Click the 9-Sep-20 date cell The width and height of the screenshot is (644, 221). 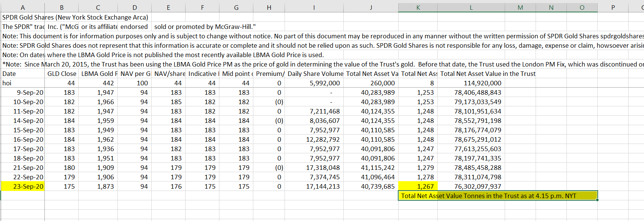[23, 92]
